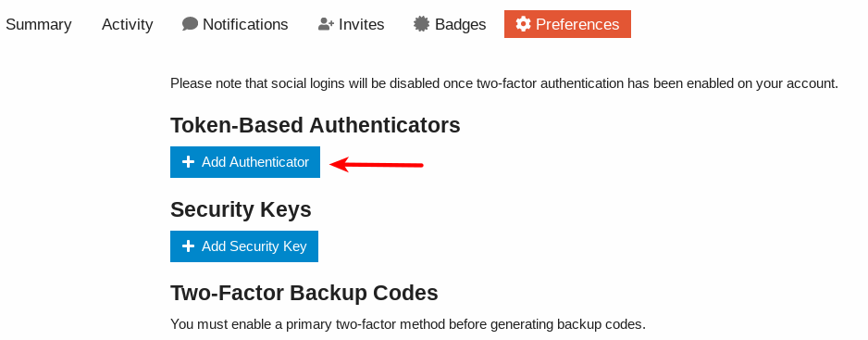Open the Invites tab
868x340 pixels.
[351, 24]
